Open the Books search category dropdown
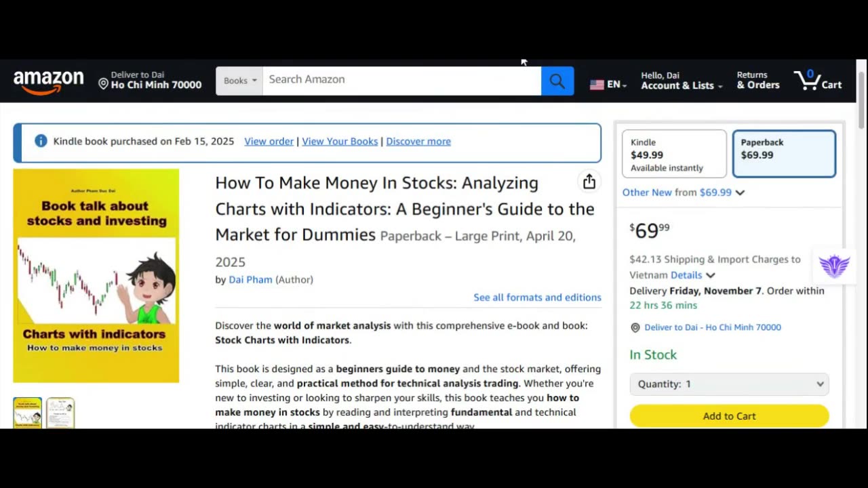 pos(239,81)
